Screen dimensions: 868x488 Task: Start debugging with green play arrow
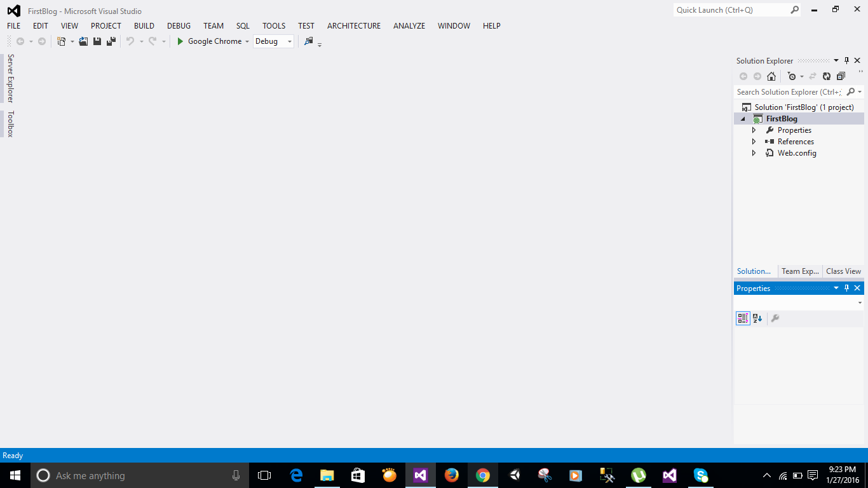click(180, 41)
